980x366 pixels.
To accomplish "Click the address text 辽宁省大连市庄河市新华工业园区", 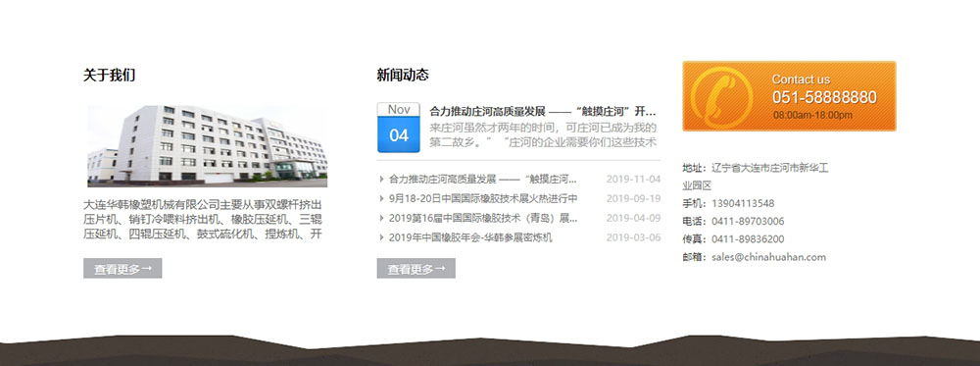I will click(756, 177).
